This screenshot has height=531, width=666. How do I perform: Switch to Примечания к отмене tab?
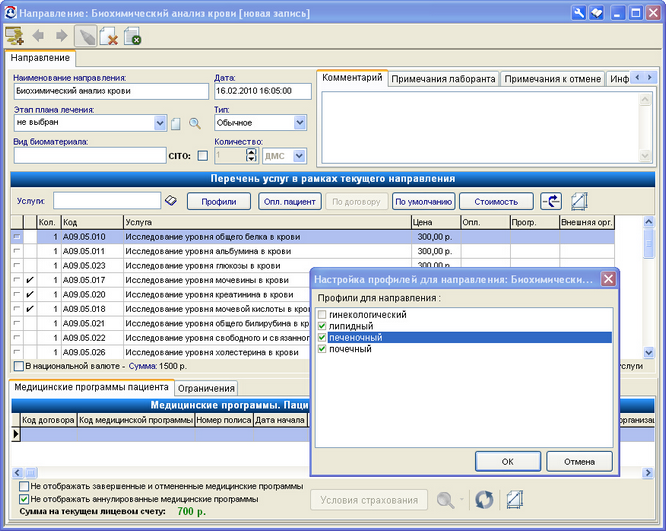tap(553, 79)
